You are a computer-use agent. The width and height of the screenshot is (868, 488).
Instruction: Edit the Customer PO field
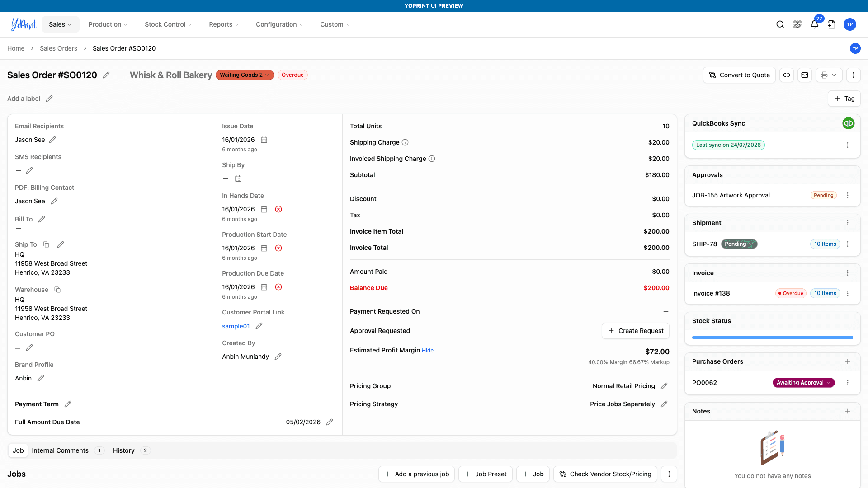coord(29,347)
